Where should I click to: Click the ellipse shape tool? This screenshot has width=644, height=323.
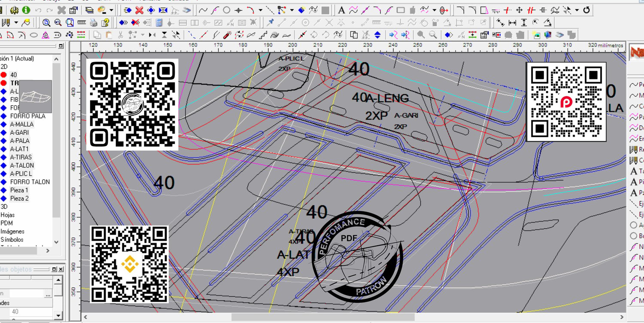[x=34, y=35]
